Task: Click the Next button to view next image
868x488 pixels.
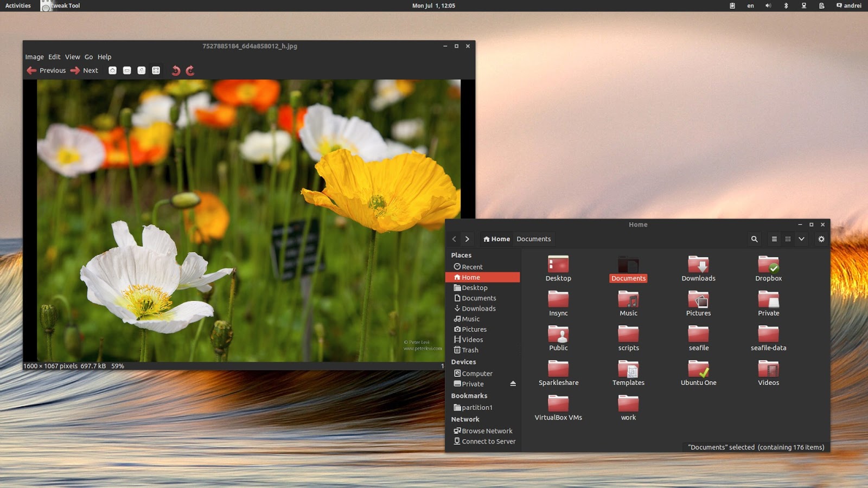Action: [86, 70]
